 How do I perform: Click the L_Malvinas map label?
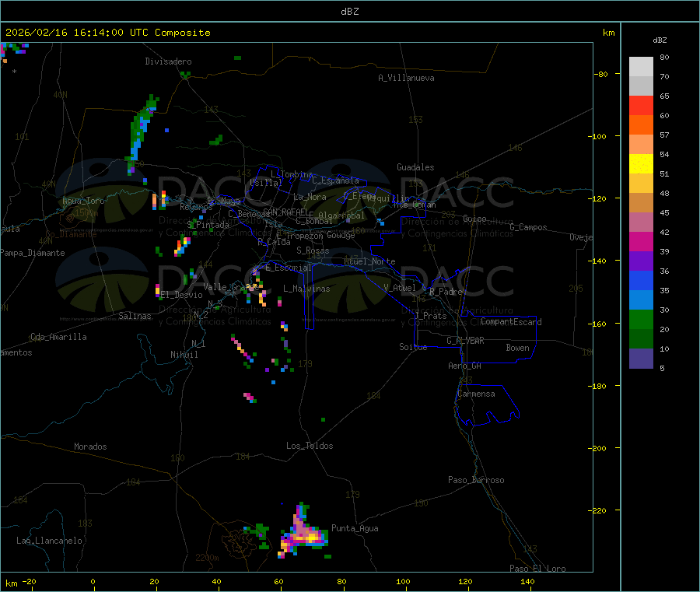point(306,289)
